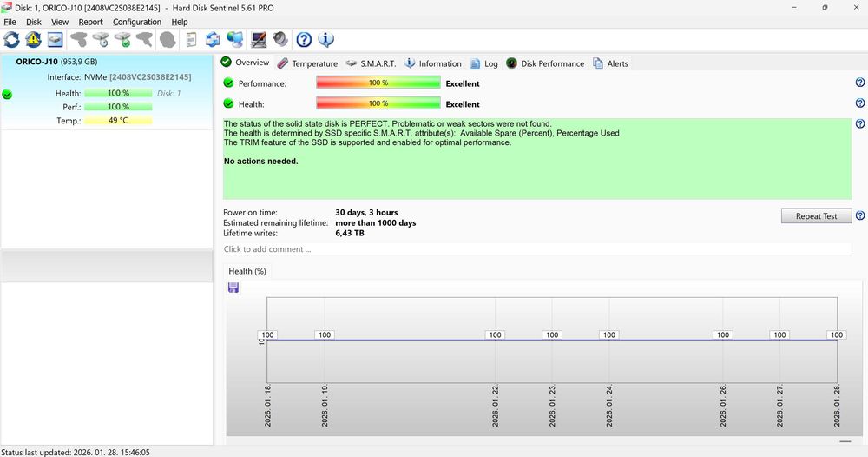Click the 'No actions needed.' text
This screenshot has width=868, height=457.
tap(260, 162)
